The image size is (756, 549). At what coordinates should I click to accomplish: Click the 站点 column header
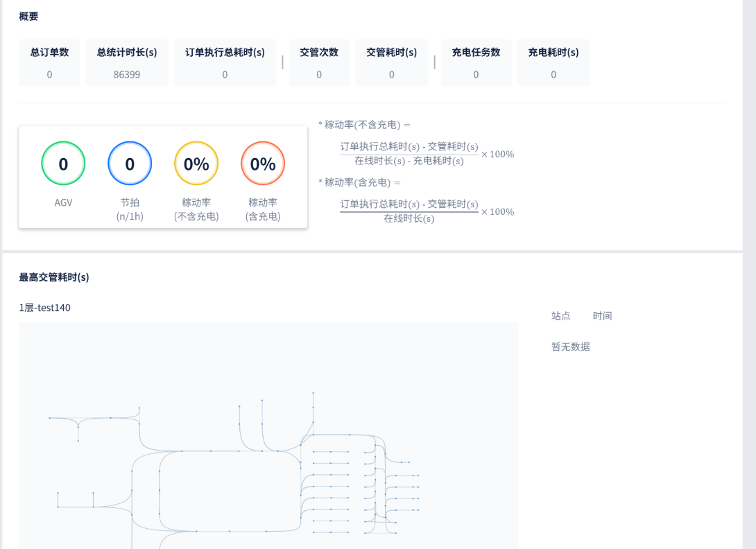[560, 315]
